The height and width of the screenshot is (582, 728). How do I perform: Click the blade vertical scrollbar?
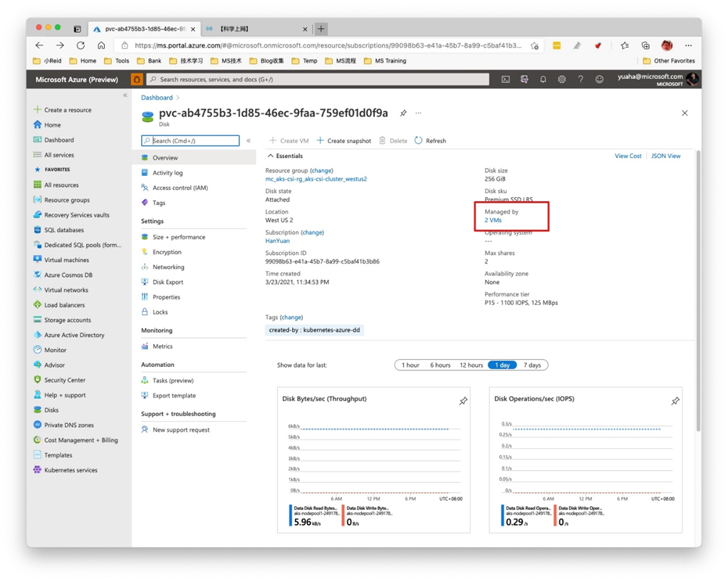(x=698, y=290)
